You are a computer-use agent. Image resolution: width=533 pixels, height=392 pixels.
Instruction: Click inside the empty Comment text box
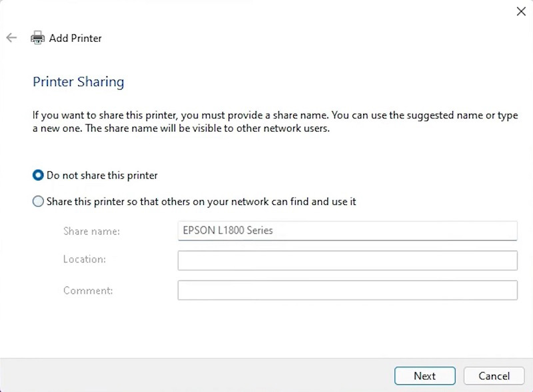[x=347, y=290]
